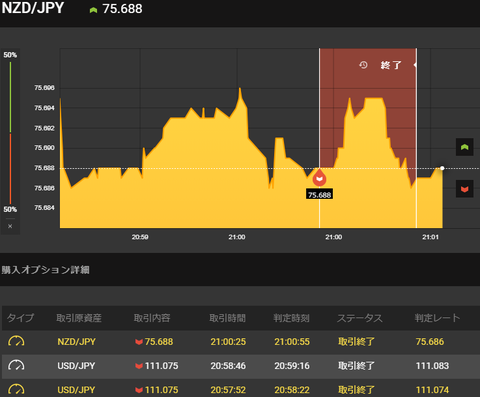The height and width of the screenshot is (397, 480).
Task: Click the 75.688 price tag under marker
Action: coord(319,195)
